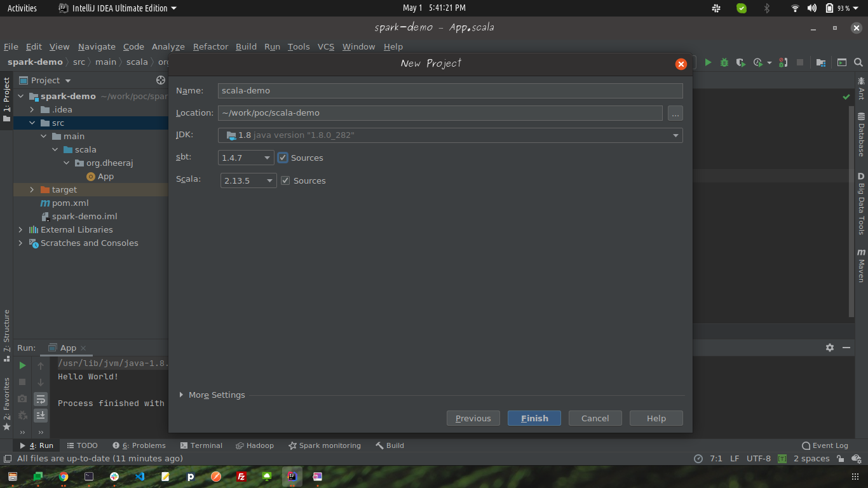Screen dimensions: 868x488
Task: Click the Profile run clock icon
Action: 758,62
